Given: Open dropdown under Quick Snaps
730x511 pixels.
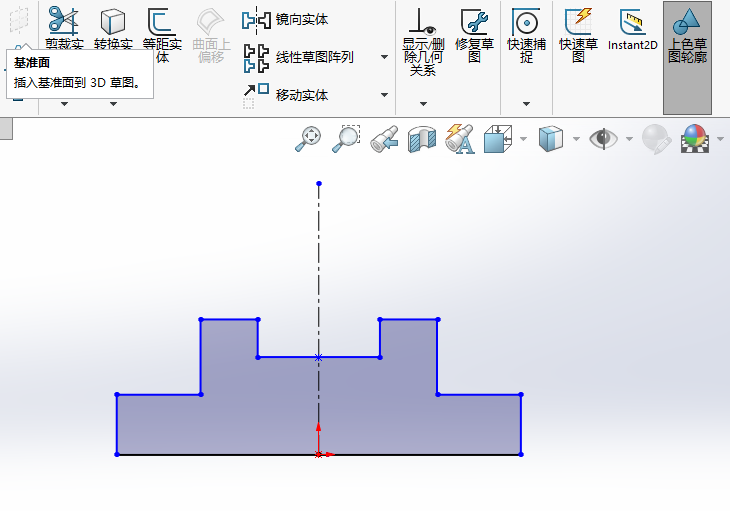Looking at the screenshot, I should (526, 104).
